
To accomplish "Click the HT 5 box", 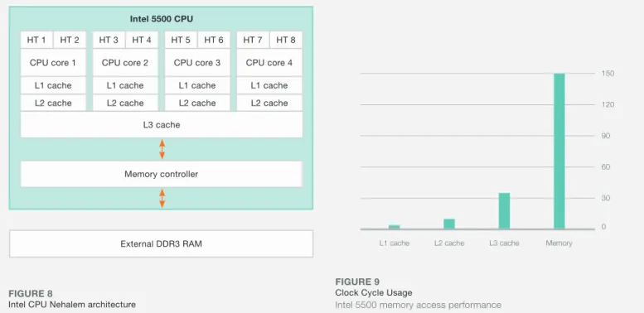I will (181, 40).
